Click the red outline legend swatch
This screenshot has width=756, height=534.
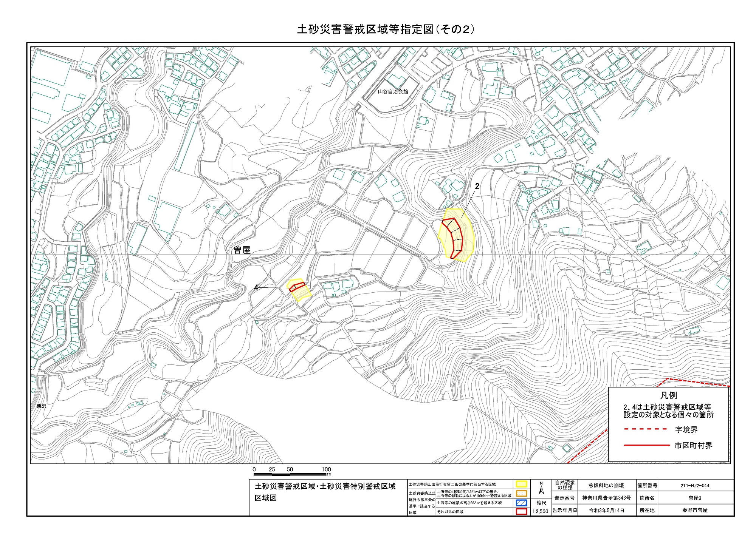click(521, 512)
